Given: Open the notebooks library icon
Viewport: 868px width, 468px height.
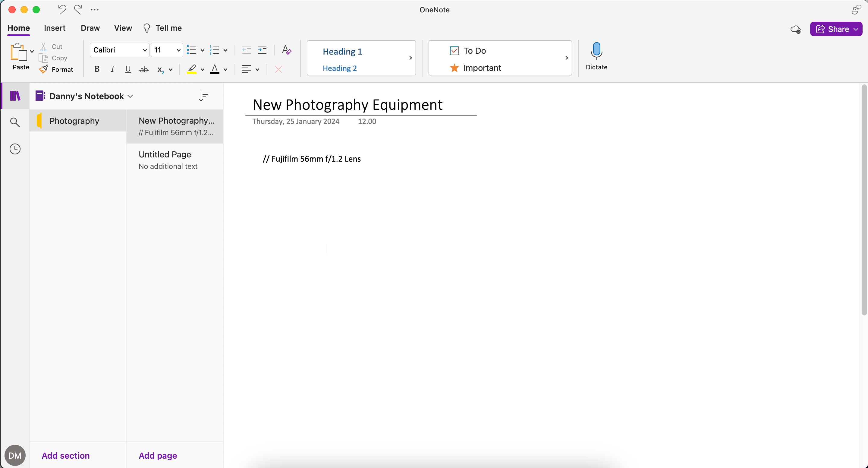Looking at the screenshot, I should 15,96.
